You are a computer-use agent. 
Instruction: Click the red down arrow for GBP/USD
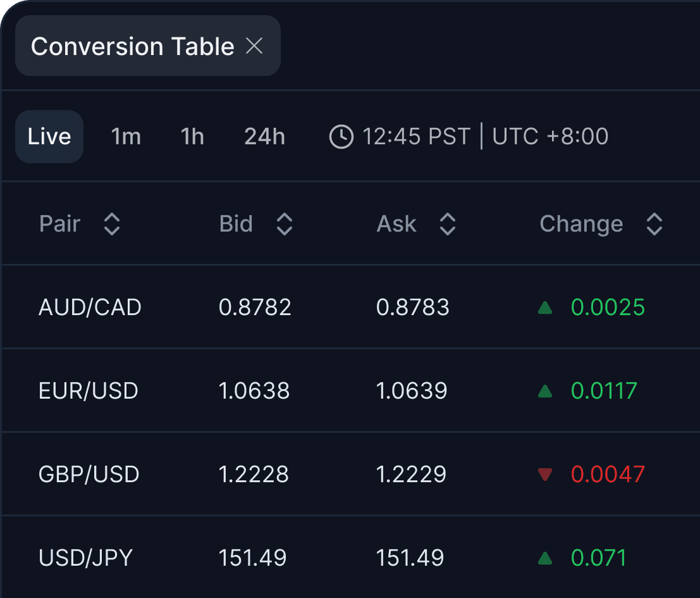[x=544, y=474]
